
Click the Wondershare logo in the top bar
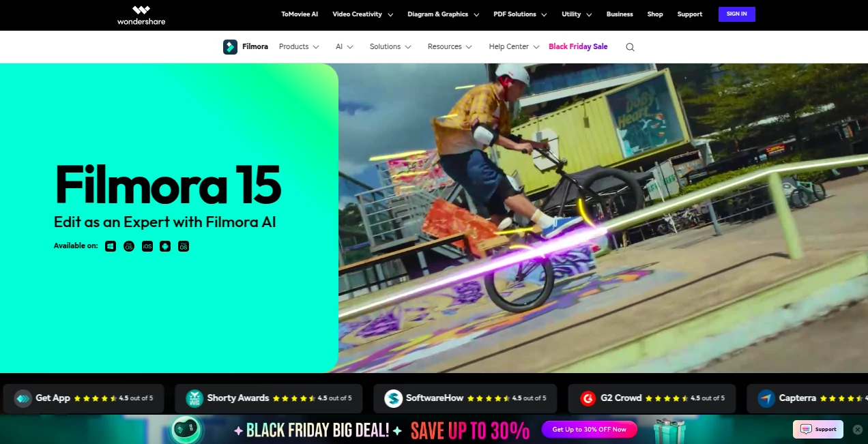[x=141, y=14]
